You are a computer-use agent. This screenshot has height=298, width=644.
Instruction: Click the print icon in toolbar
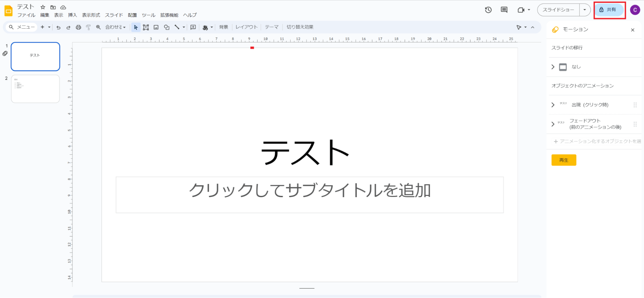point(78,27)
